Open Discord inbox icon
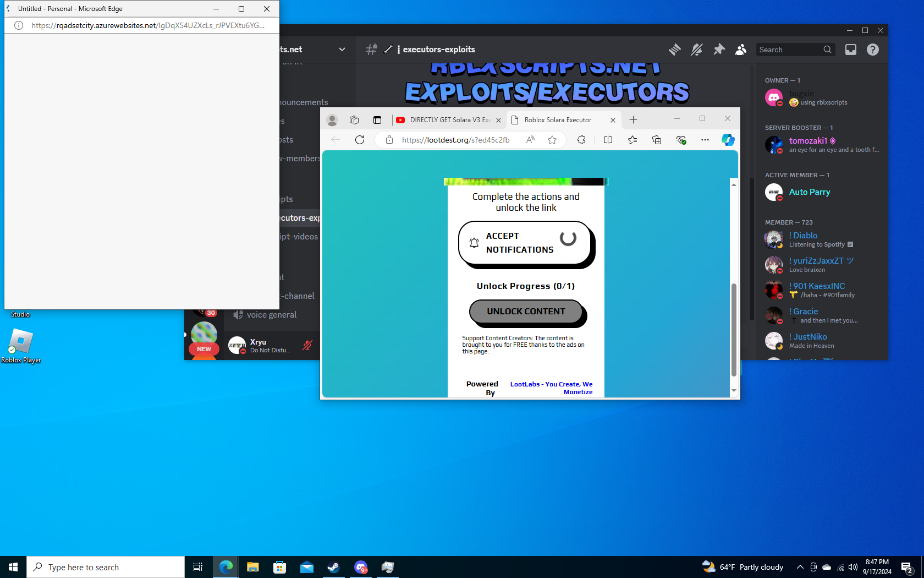924x578 pixels. [x=851, y=50]
